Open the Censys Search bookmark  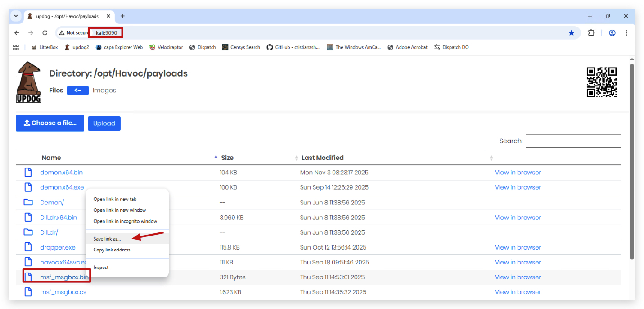(x=241, y=47)
